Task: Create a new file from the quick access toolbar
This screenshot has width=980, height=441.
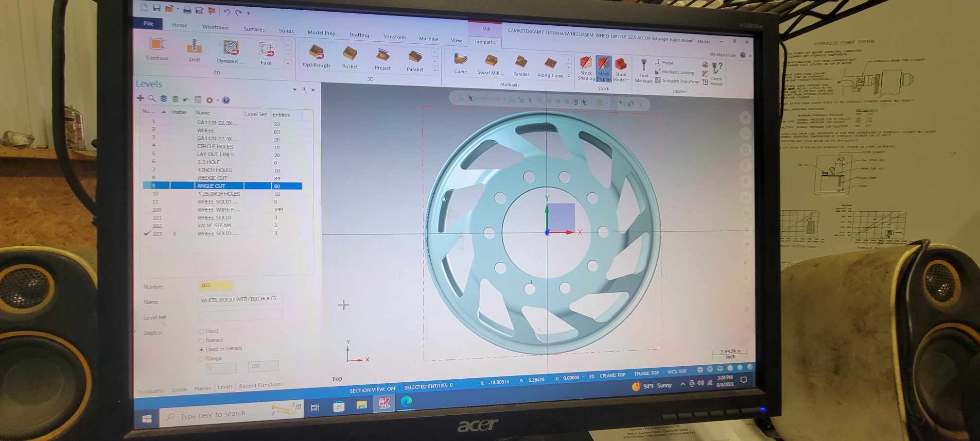Action: (144, 7)
